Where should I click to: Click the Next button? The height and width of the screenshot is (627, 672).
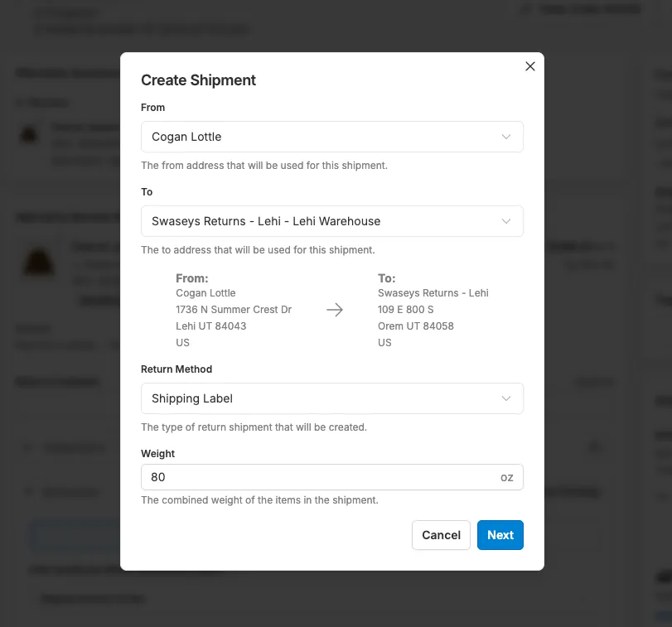[500, 535]
